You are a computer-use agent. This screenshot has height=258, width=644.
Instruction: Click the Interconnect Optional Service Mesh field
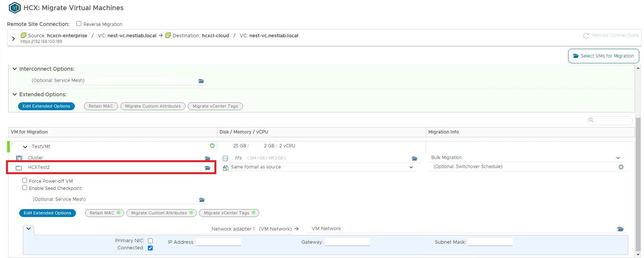(118, 80)
